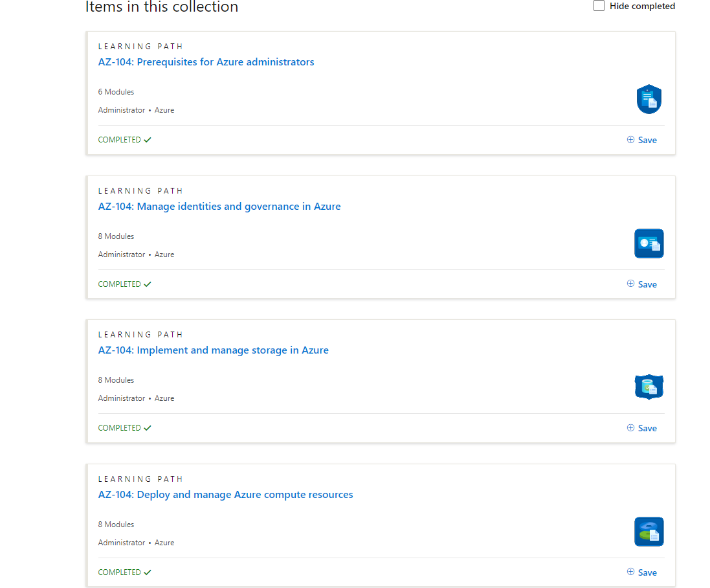The image size is (710, 588).
Task: Click LEARNING PATH label above Manage identities title
Action: click(140, 191)
